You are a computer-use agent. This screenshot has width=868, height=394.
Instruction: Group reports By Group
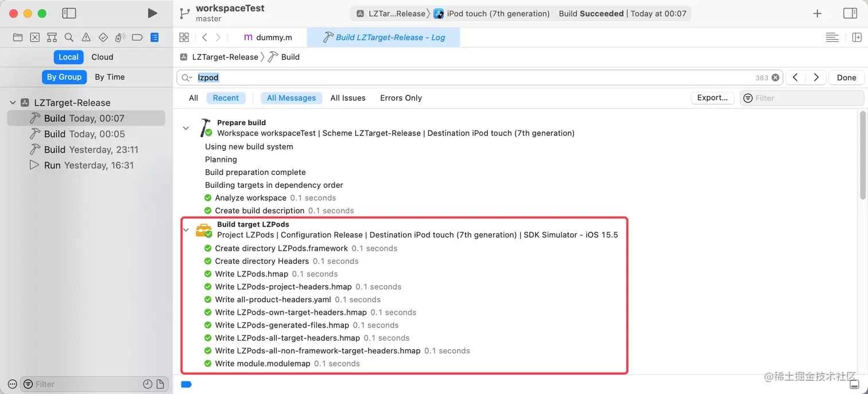tap(64, 77)
